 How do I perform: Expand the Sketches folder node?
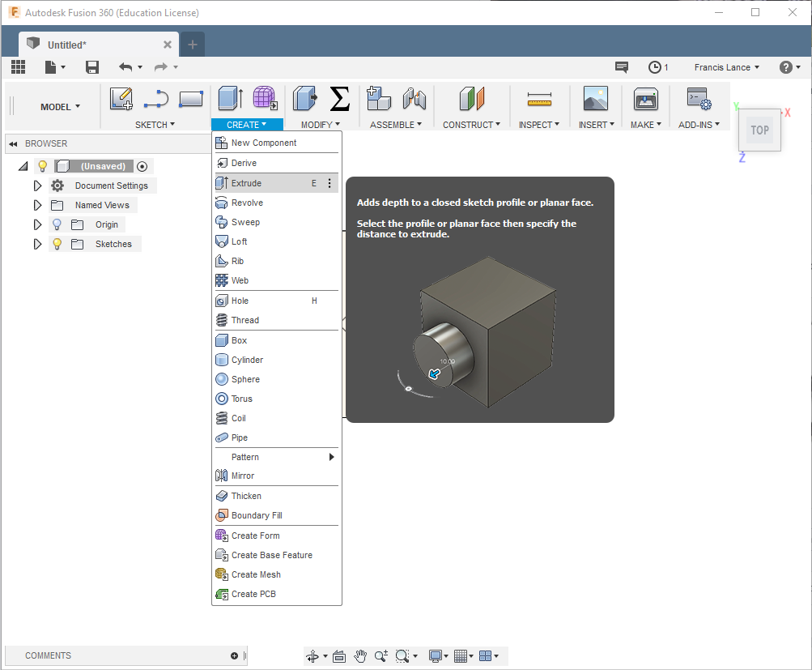tap(37, 244)
